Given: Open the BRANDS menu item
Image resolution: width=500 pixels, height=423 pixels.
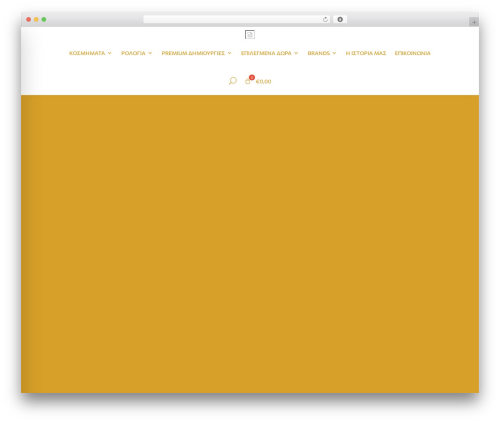Looking at the screenshot, I should click(x=319, y=53).
